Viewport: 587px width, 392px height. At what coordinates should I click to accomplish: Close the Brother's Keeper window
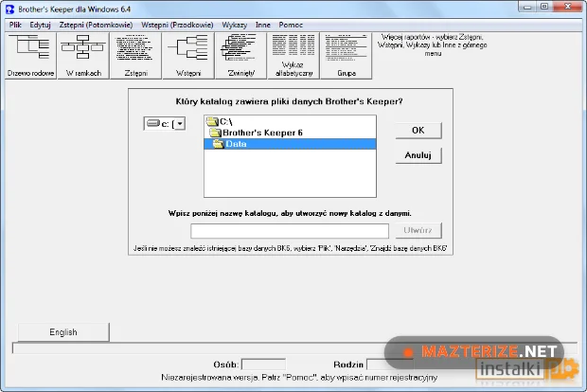568,7
